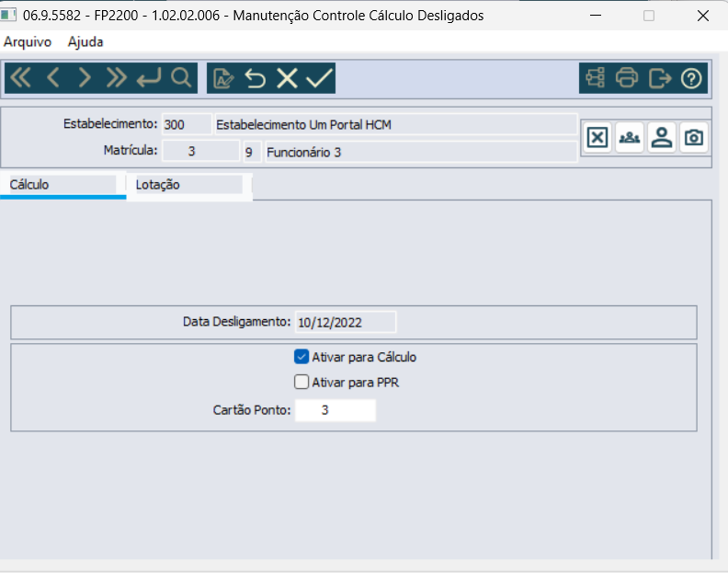This screenshot has height=573, width=728.
Task: Enable Ativar para PPR checkbox
Action: click(301, 382)
